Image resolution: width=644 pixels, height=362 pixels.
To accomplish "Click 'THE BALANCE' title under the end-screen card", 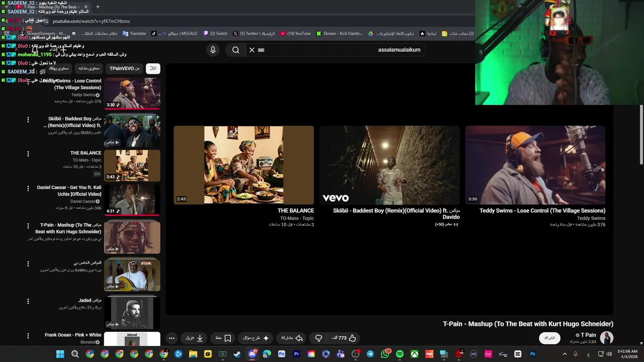I will click(296, 211).
